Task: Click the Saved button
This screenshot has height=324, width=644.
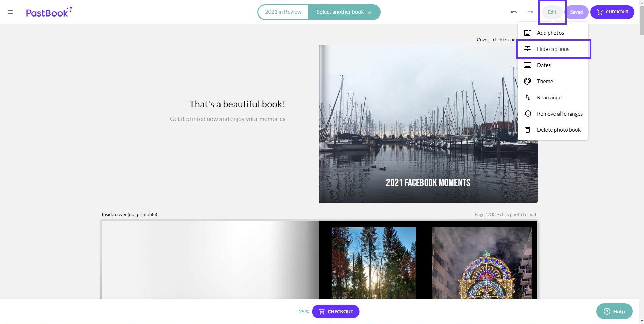Action: tap(577, 12)
